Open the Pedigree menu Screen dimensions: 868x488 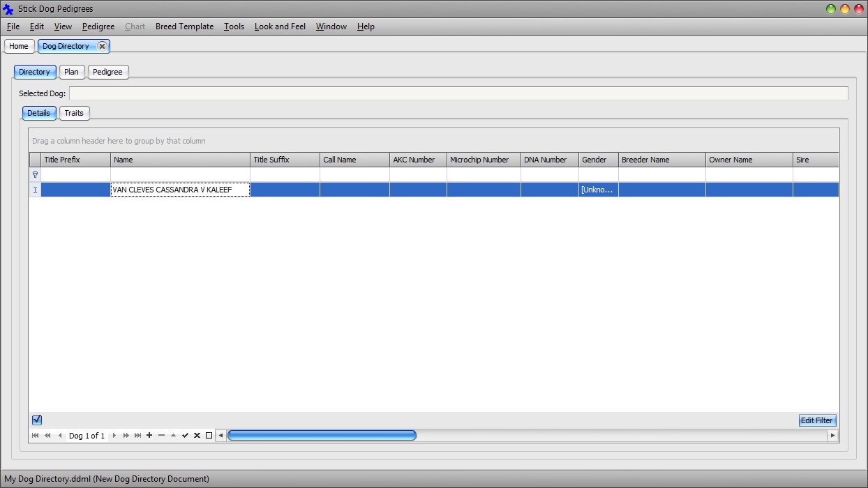98,26
